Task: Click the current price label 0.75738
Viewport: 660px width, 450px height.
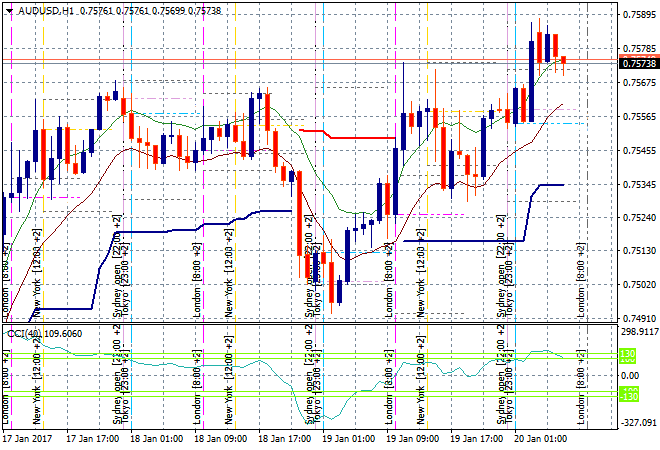Action: click(x=638, y=63)
